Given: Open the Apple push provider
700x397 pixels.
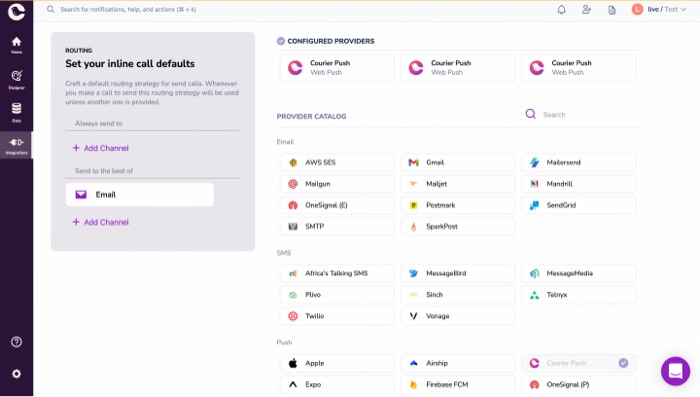Looking at the screenshot, I should tap(337, 364).
